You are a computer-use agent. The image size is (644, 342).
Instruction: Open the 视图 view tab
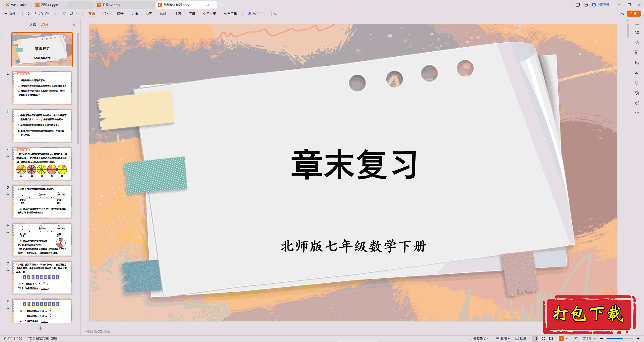178,14
